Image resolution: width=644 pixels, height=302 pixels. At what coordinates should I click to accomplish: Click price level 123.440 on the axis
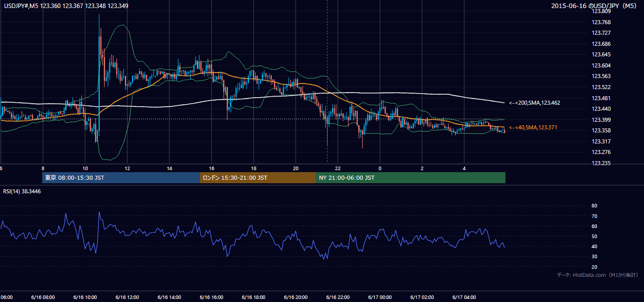click(601, 109)
